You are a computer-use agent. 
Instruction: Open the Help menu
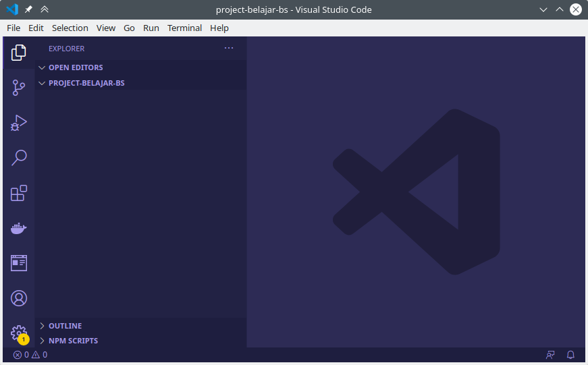[x=219, y=28]
